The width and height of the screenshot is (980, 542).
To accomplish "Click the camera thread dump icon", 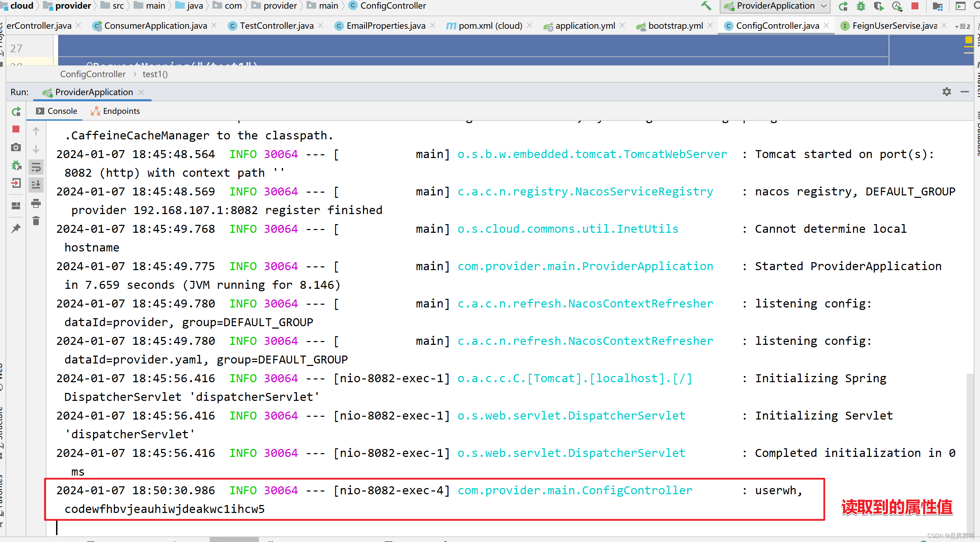I will point(16,147).
